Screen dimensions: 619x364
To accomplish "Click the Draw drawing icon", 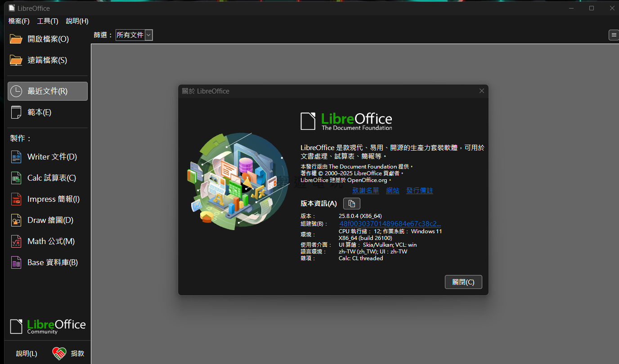I will tap(16, 220).
